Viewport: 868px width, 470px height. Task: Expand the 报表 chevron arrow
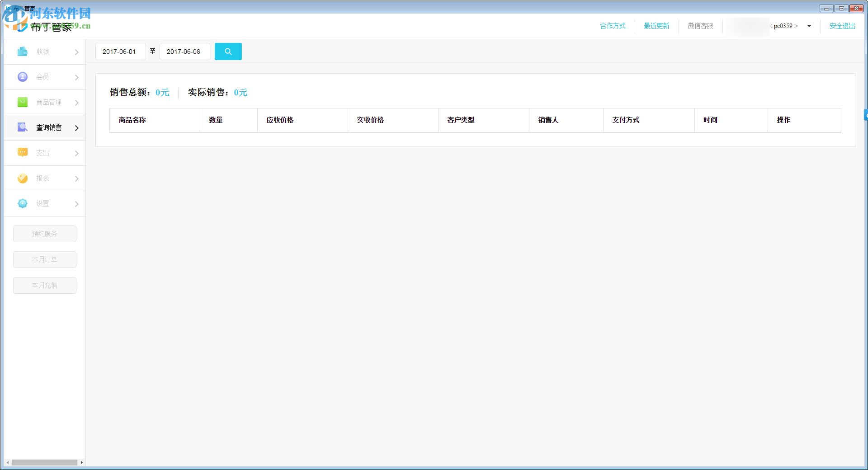click(x=76, y=179)
